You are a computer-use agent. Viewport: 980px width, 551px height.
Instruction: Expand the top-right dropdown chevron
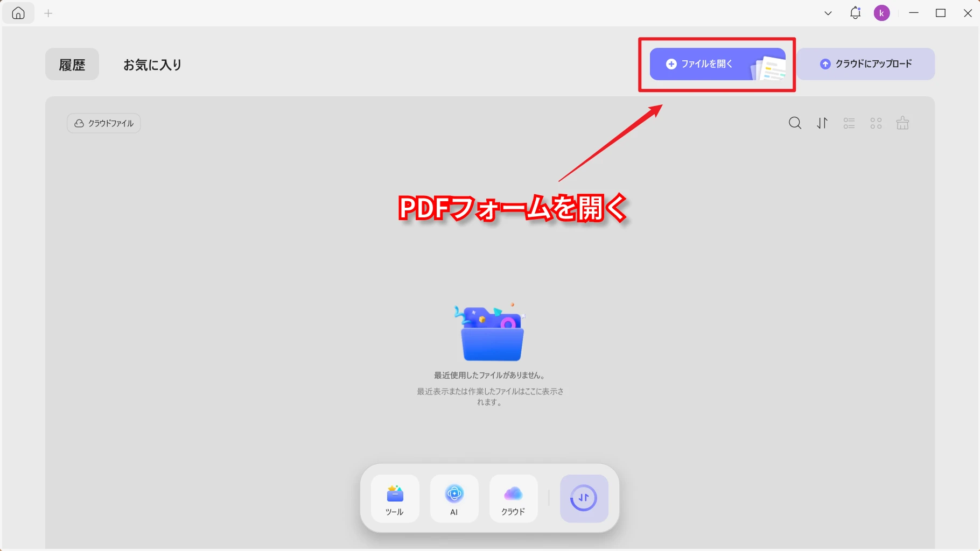(x=828, y=13)
